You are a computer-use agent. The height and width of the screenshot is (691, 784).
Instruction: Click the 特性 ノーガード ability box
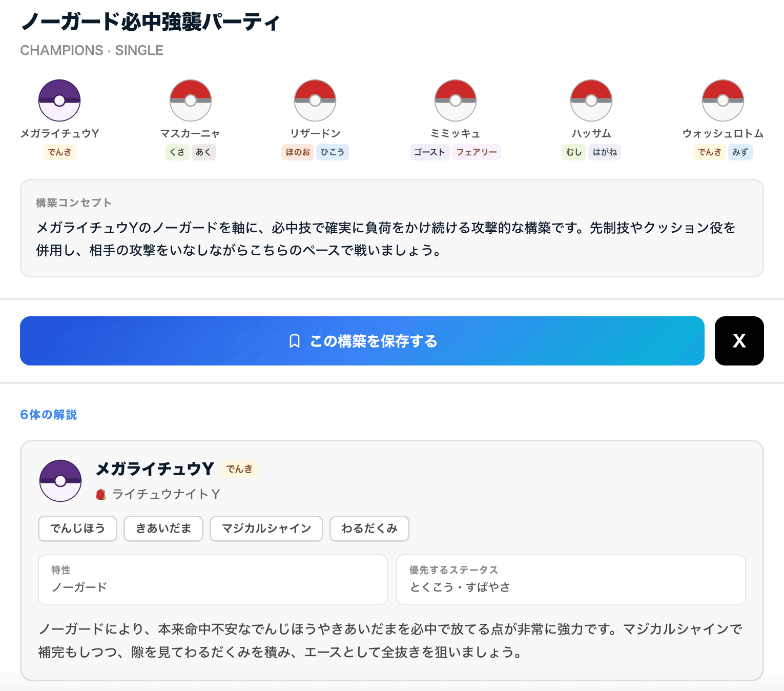pos(213,580)
